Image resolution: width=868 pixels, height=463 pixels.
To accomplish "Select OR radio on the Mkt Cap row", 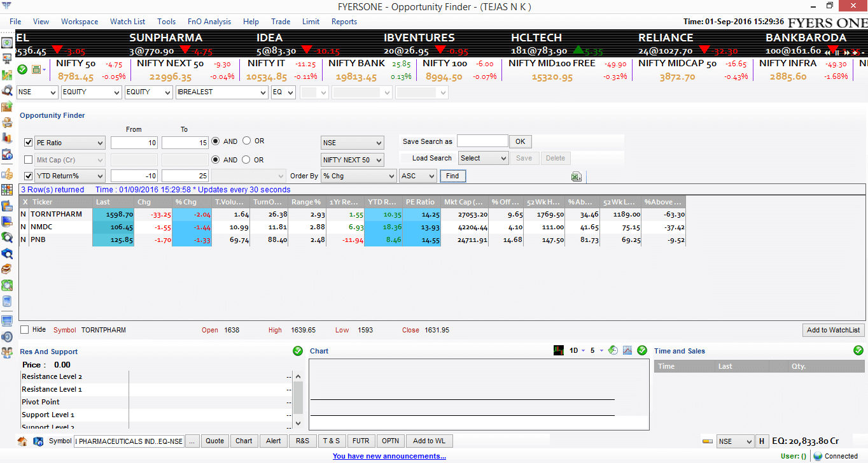I will 247,159.
